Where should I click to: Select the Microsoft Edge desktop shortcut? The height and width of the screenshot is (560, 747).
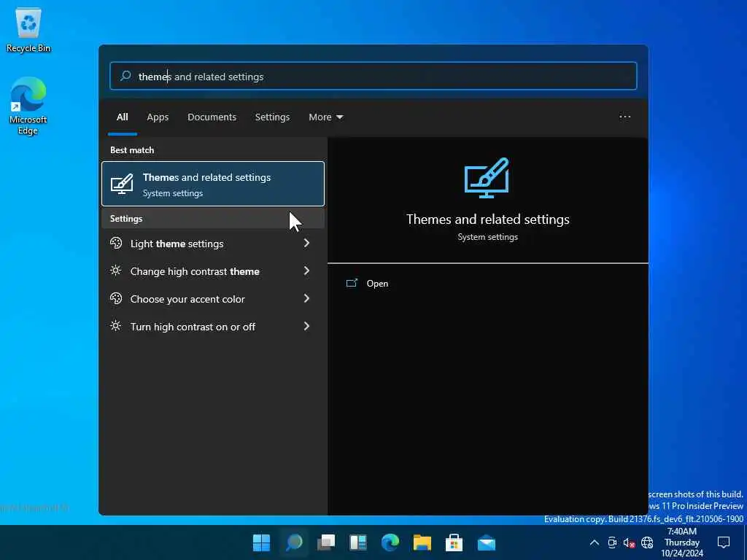28,106
